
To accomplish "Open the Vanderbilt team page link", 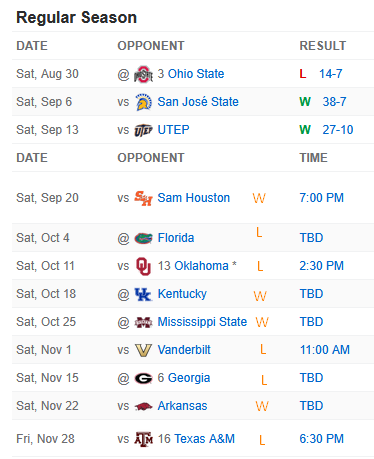I will coord(184,350).
